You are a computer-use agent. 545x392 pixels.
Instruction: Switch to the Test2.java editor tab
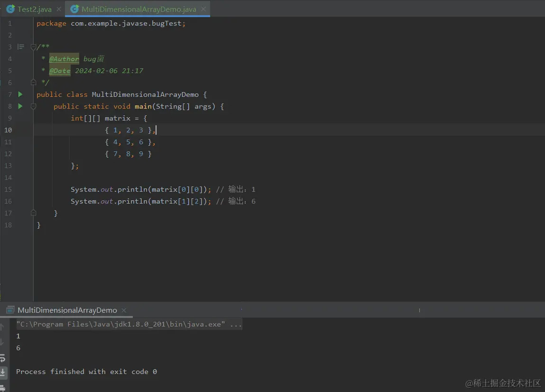[x=35, y=9]
